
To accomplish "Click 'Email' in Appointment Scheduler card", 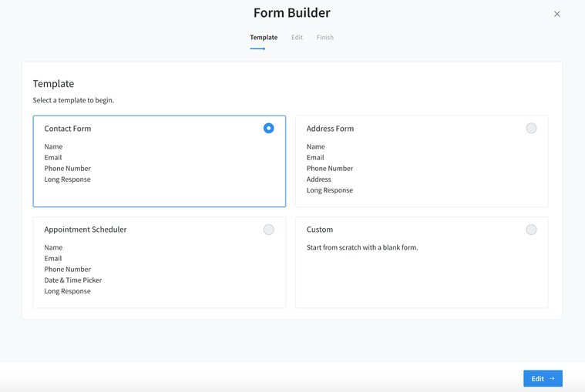I will click(53, 258).
